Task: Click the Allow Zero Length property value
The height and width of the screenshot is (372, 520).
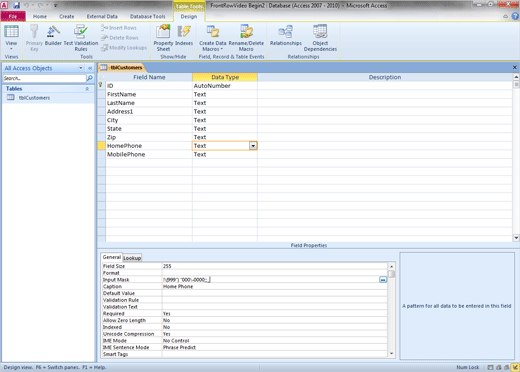Action: click(x=274, y=320)
